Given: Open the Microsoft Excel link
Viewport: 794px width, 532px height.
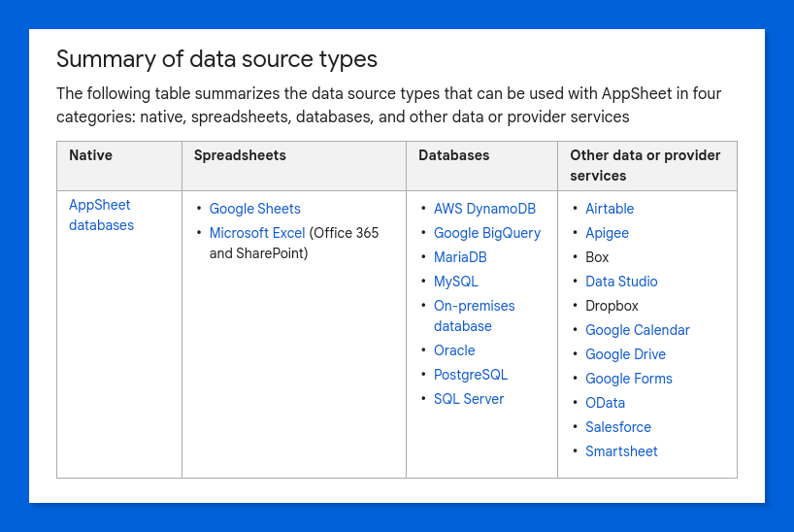Looking at the screenshot, I should [x=257, y=233].
